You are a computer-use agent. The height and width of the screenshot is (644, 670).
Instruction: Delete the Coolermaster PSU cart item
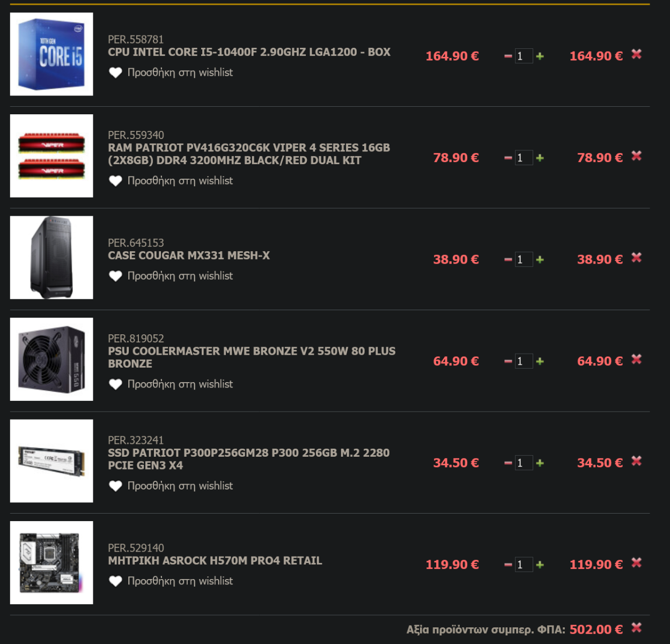636,360
